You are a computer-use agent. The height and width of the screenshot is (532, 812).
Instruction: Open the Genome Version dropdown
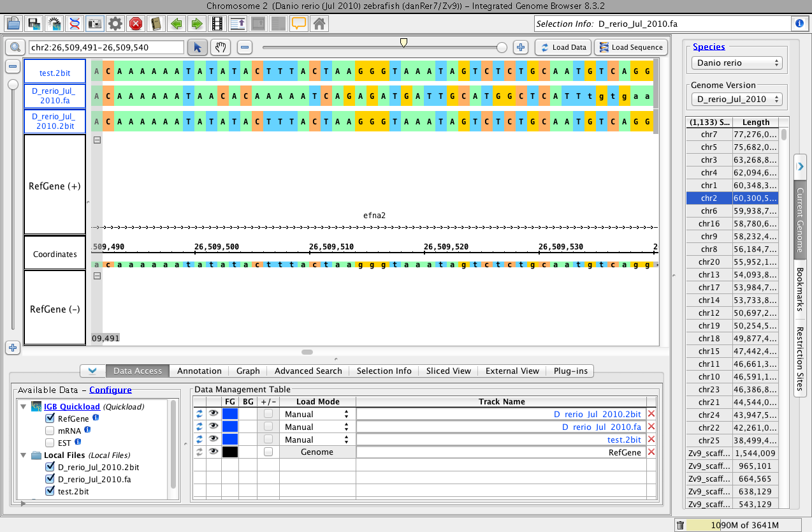736,99
